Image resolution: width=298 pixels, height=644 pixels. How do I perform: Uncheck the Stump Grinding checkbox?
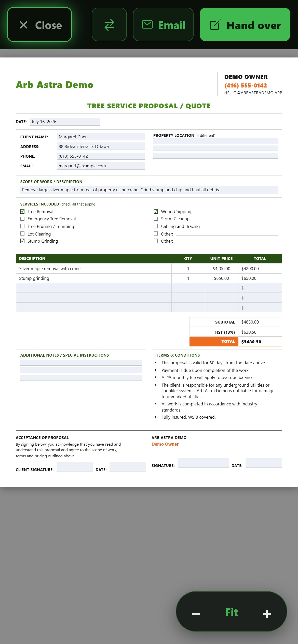[22, 241]
